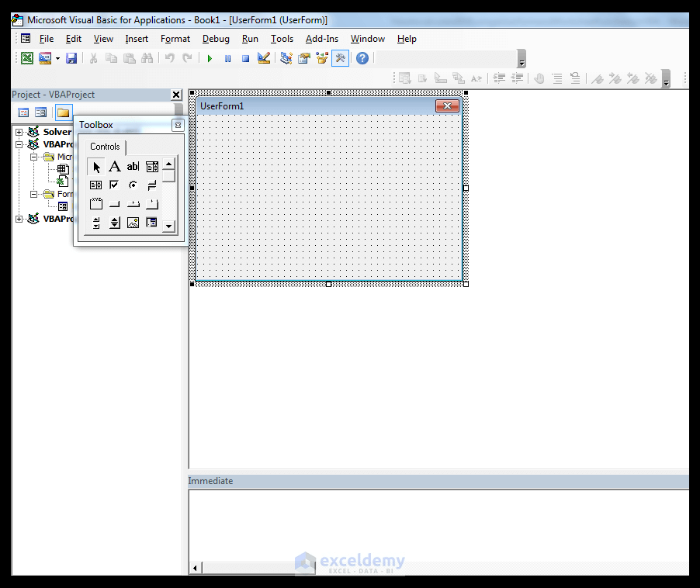700x588 pixels.
Task: Open the Insert menu
Action: pyautogui.click(x=137, y=39)
